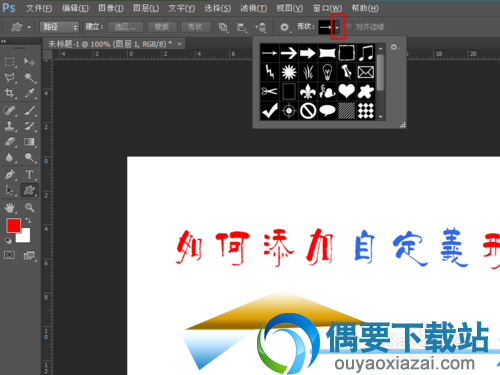Choose the heart shape in picker

347,91
